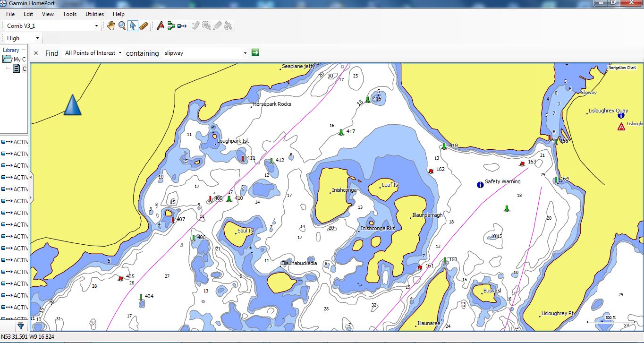Select the New Route tool
Screen dimensions: 644x343
(171, 26)
